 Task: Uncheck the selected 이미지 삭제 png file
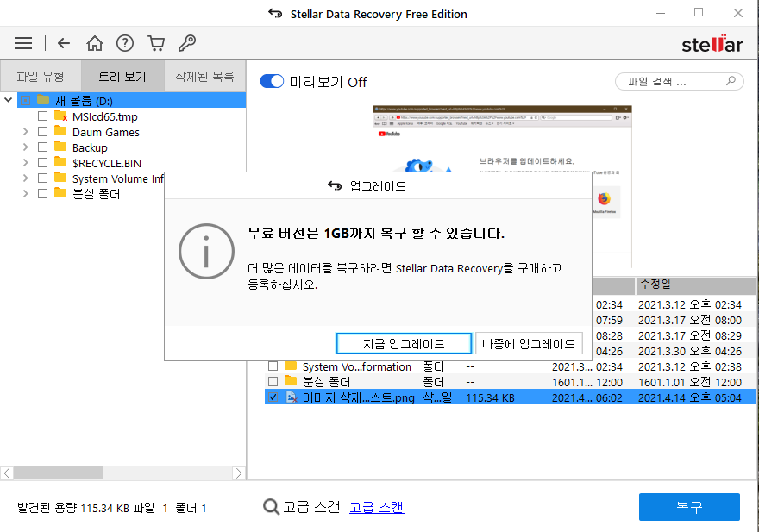coord(273,397)
